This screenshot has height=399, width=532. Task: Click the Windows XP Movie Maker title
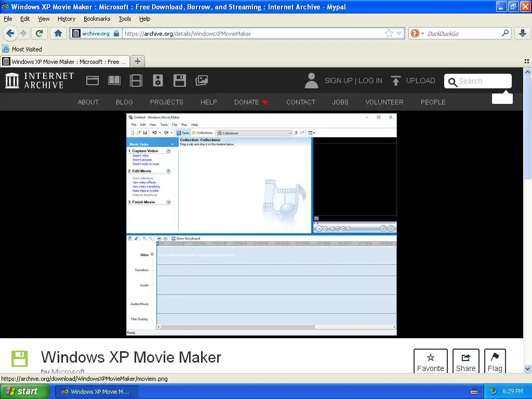(131, 357)
